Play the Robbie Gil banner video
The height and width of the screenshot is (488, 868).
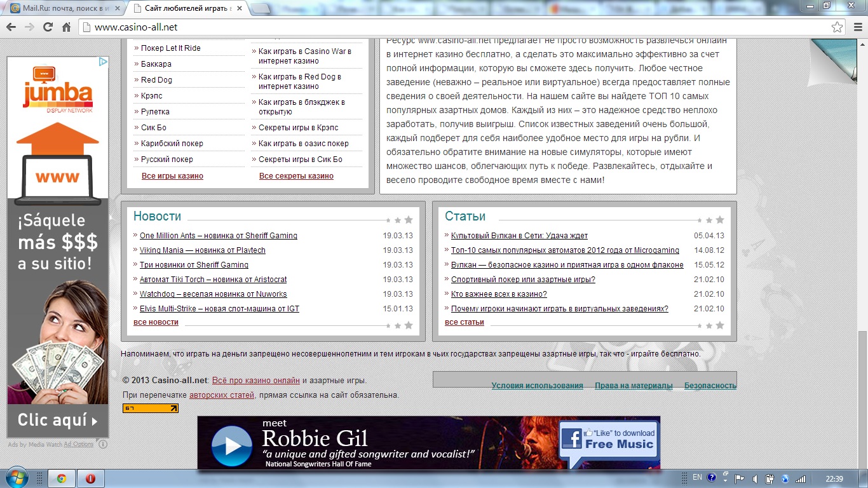pyautogui.click(x=231, y=445)
